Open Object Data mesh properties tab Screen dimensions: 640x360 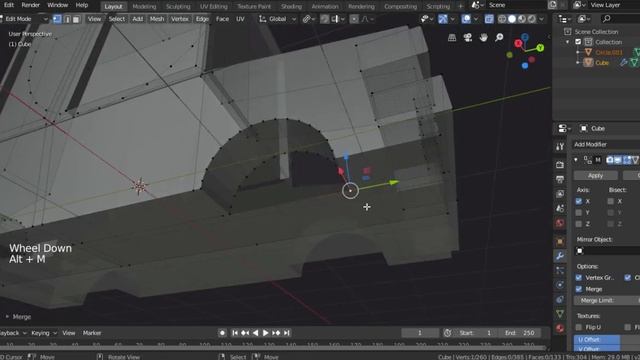click(x=560, y=314)
